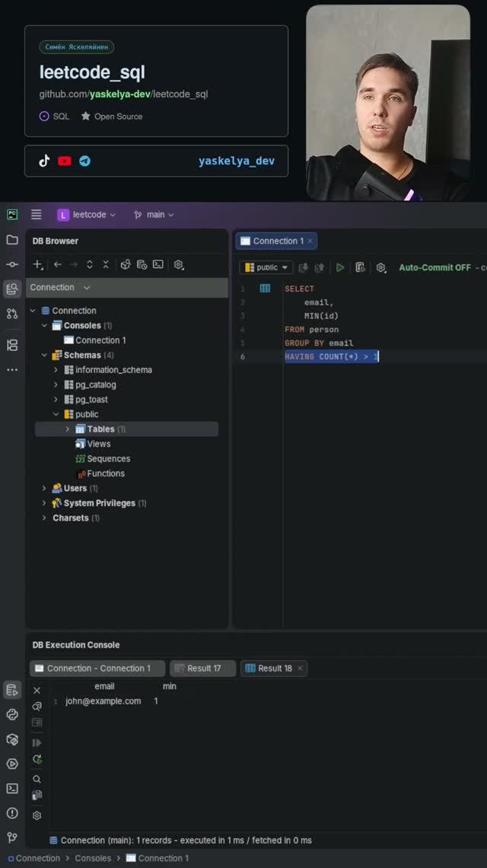Close the Connection 1 editor tab
487x868 pixels.
[310, 241]
